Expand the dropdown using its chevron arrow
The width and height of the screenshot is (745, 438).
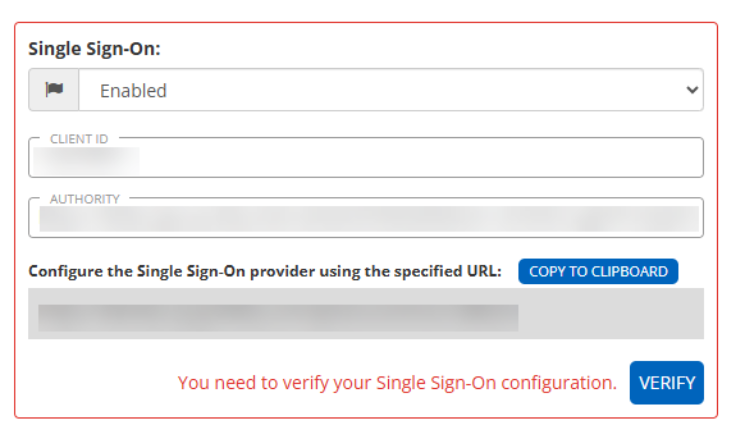692,90
